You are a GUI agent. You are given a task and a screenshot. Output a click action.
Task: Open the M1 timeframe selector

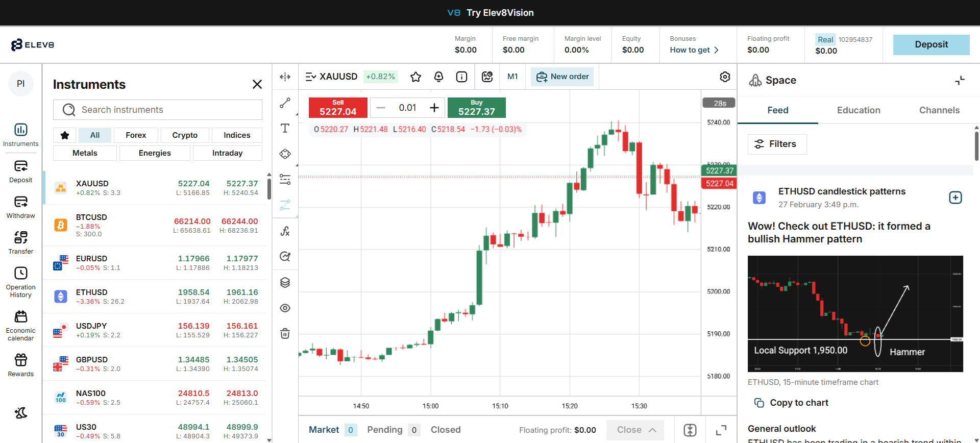pos(512,77)
